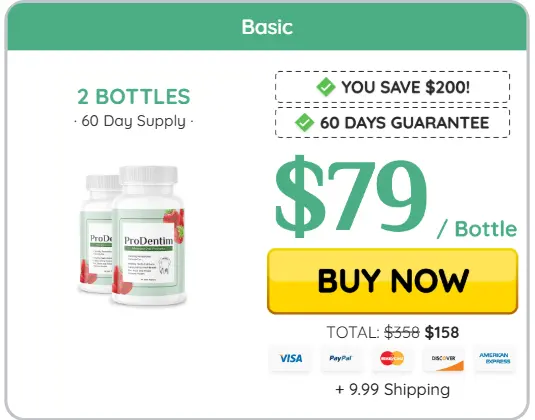Click the YOU SAVE $200! dashed box
The width and height of the screenshot is (535, 420).
[x=392, y=87]
